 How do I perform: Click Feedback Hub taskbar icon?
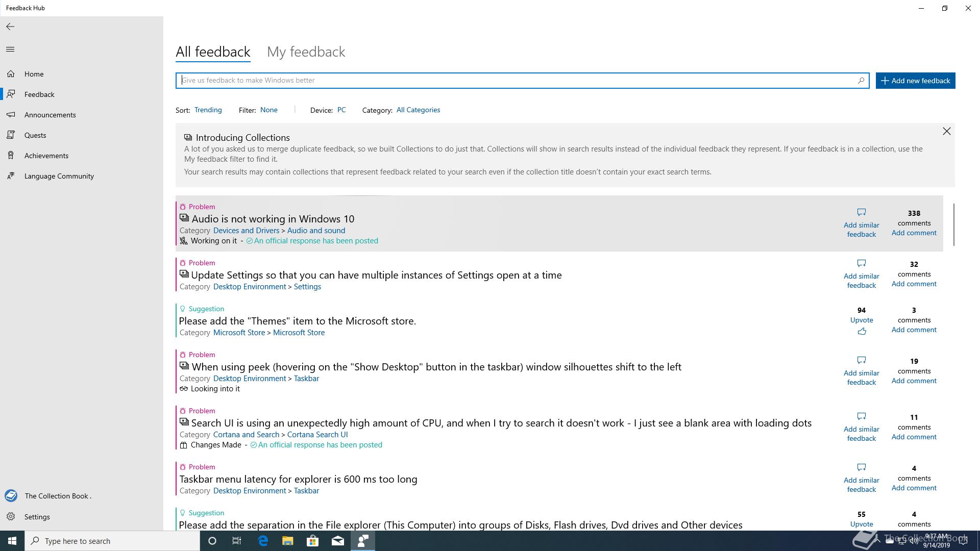[x=363, y=541]
